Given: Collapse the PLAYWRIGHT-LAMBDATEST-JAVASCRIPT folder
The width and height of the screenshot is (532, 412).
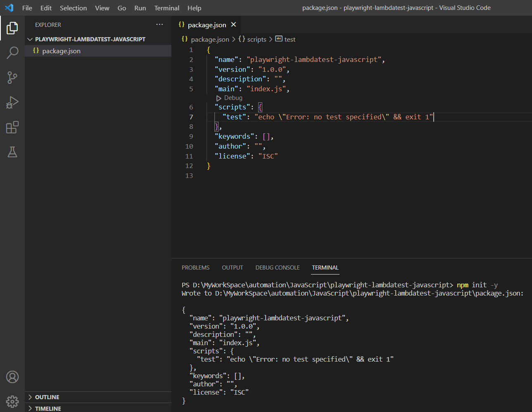Looking at the screenshot, I should click(x=30, y=39).
